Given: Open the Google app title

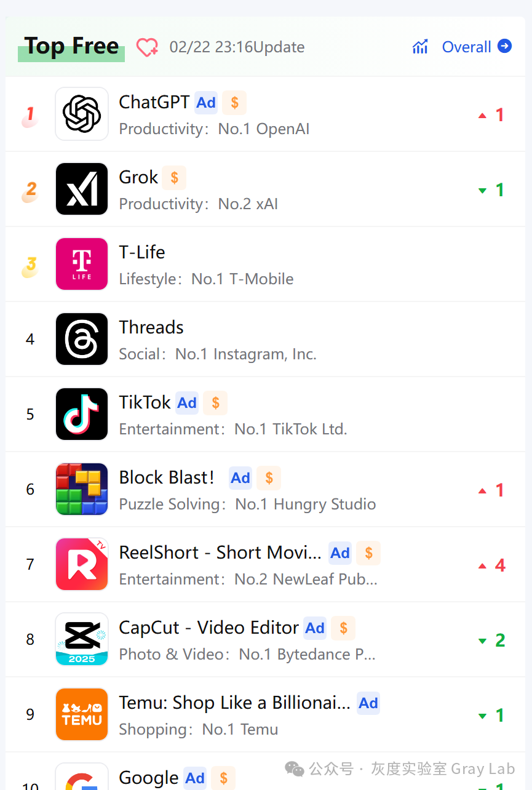Looking at the screenshot, I should pos(148,777).
